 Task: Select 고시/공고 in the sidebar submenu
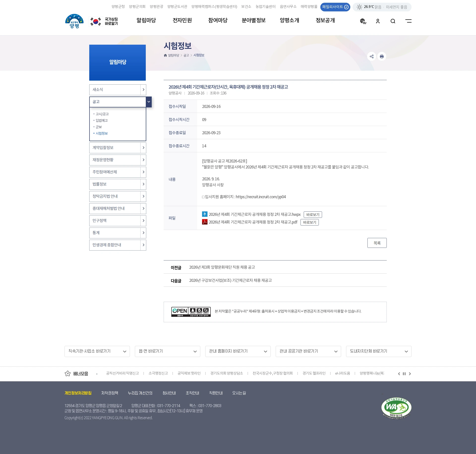click(102, 114)
